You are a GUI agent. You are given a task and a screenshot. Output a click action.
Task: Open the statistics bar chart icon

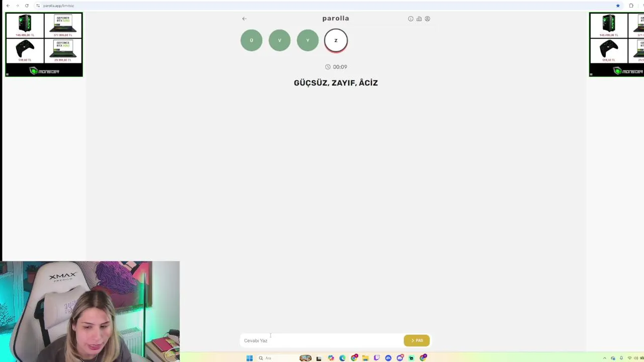(x=419, y=19)
